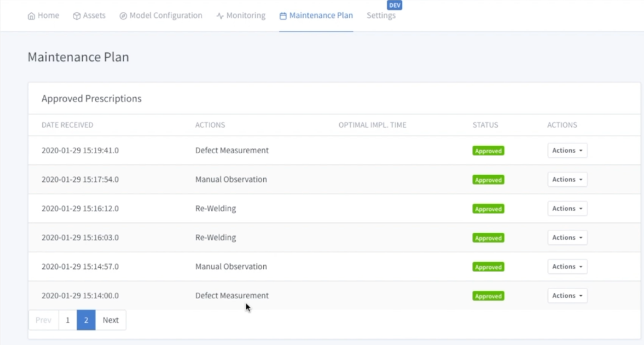Click the Monitoring pulse icon

[x=220, y=16]
